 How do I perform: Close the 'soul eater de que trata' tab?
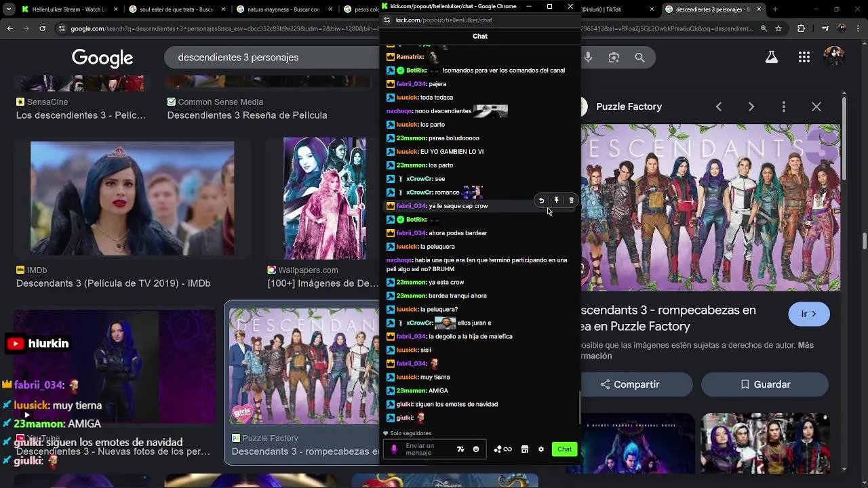pyautogui.click(x=224, y=9)
